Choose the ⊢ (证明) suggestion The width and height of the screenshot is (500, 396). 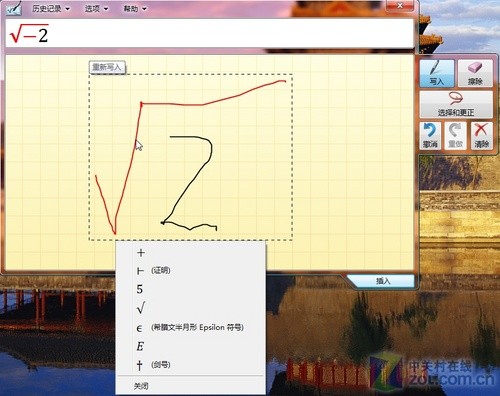pyautogui.click(x=191, y=271)
